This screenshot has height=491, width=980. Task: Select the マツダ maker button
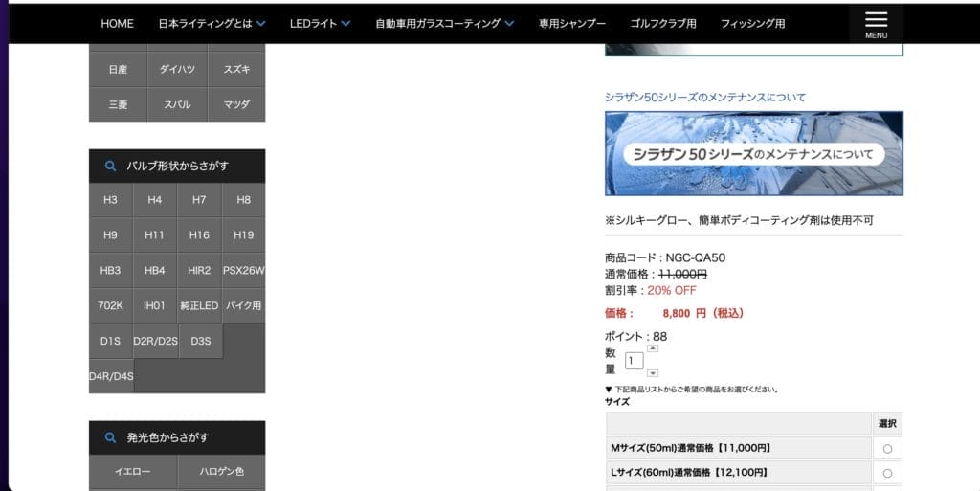[237, 104]
